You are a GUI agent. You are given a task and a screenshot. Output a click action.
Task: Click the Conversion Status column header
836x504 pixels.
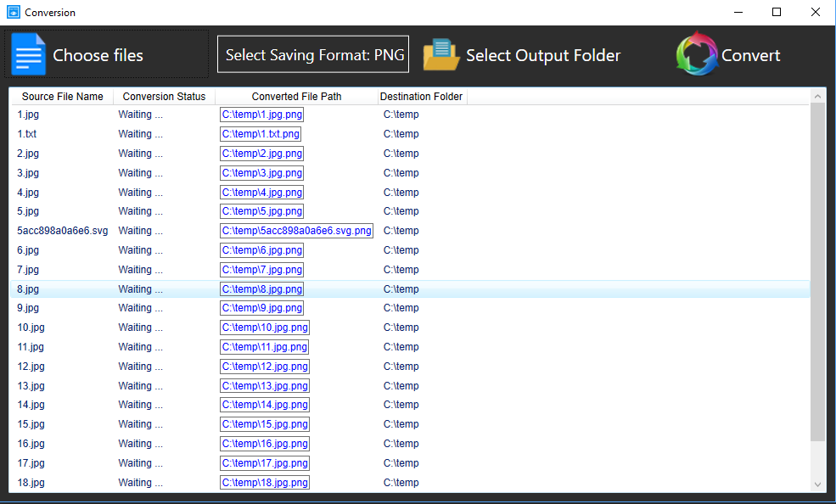[x=164, y=97]
